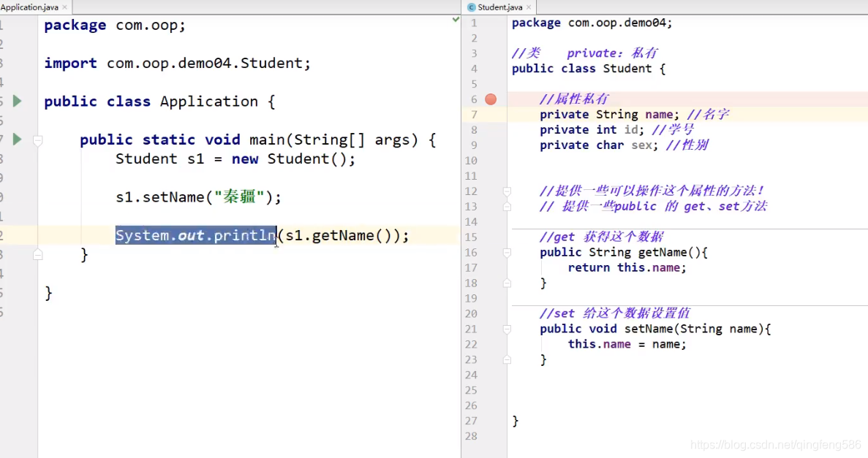
Task: Click line number 1 in Student.java gutter
Action: [x=474, y=23]
